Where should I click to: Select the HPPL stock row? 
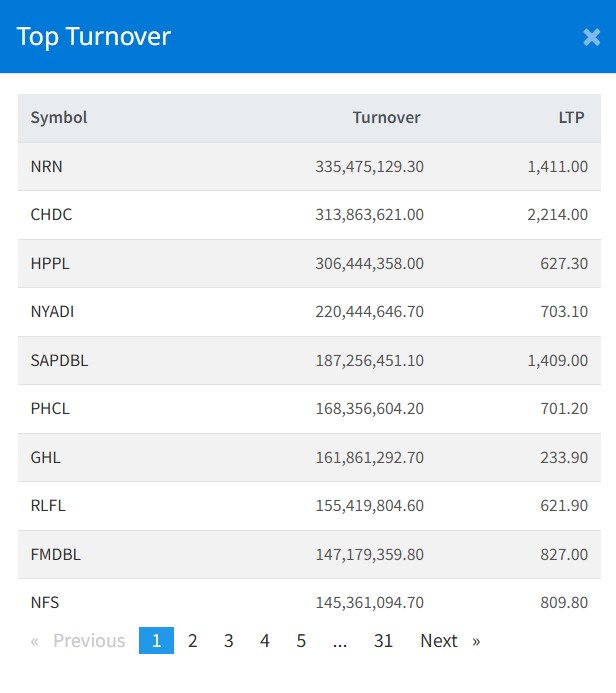(x=51, y=263)
